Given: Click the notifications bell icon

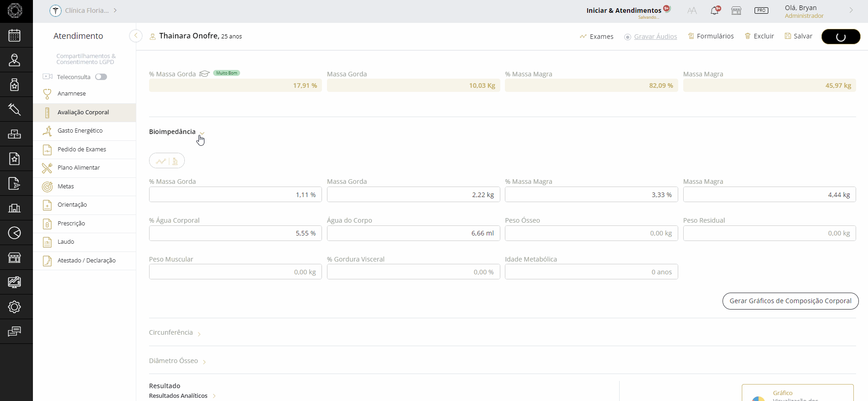Looking at the screenshot, I should [714, 11].
